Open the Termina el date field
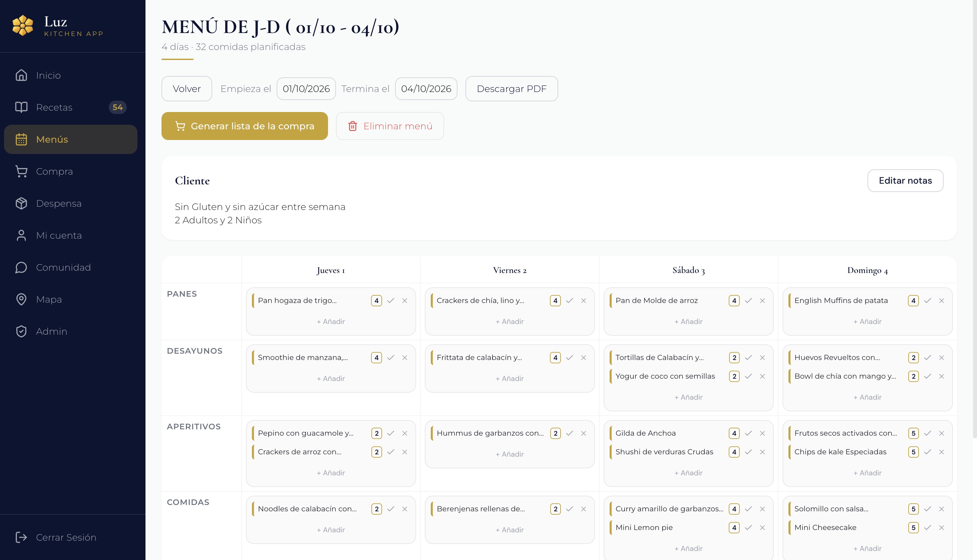This screenshot has width=977, height=560. pyautogui.click(x=426, y=88)
